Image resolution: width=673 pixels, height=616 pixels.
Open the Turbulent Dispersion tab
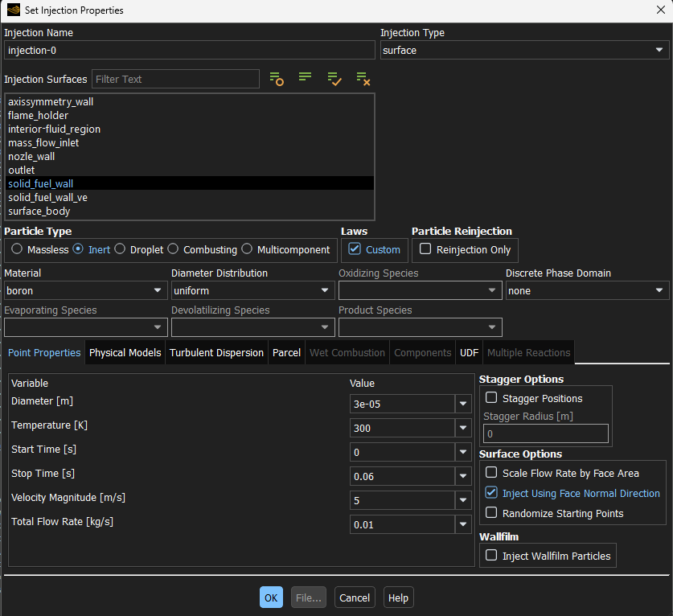(x=216, y=352)
